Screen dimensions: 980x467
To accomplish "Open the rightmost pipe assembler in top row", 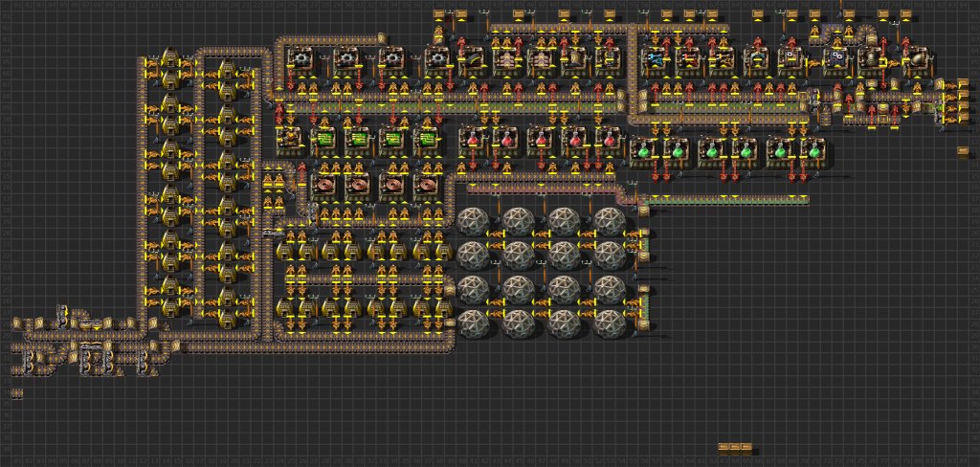I will point(916,59).
